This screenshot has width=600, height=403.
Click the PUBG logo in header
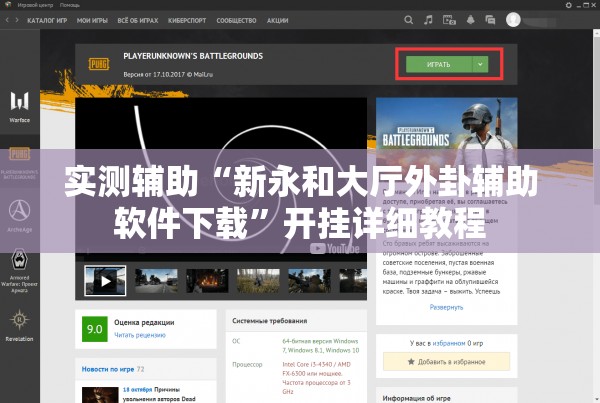coord(99,64)
